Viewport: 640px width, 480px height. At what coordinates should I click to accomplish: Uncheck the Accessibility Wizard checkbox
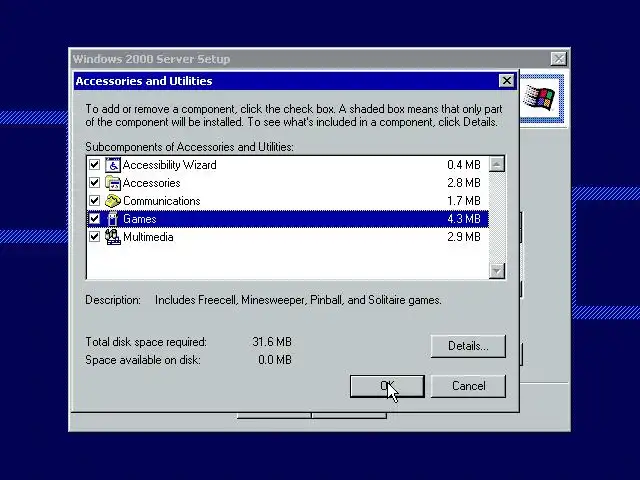[94, 164]
